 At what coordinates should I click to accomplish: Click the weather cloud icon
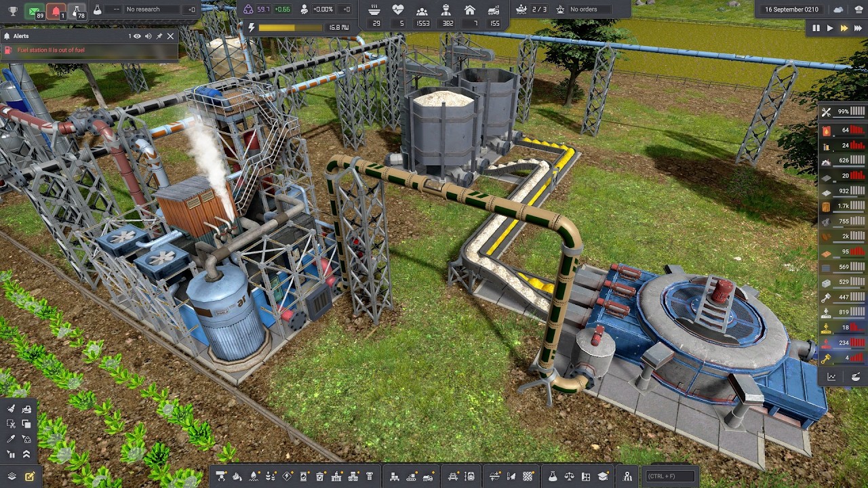click(839, 9)
